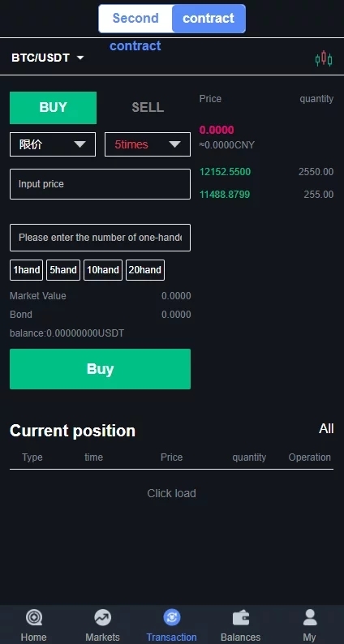
Task: Open the Markets trend icon
Action: tap(103, 617)
